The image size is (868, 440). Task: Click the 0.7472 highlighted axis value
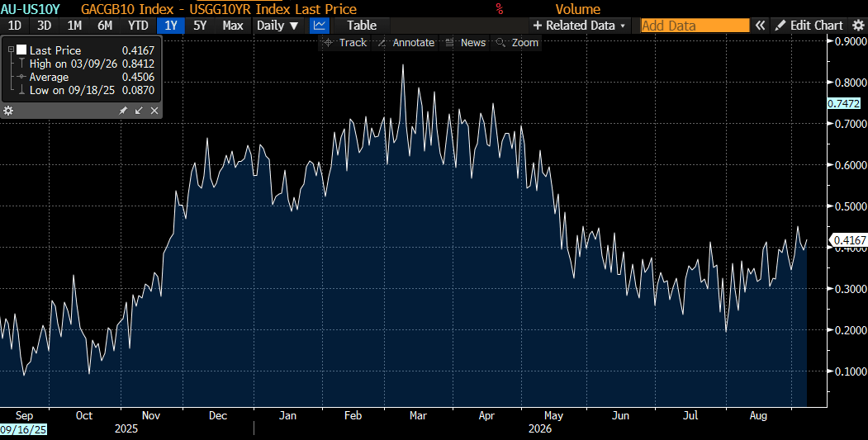[844, 103]
